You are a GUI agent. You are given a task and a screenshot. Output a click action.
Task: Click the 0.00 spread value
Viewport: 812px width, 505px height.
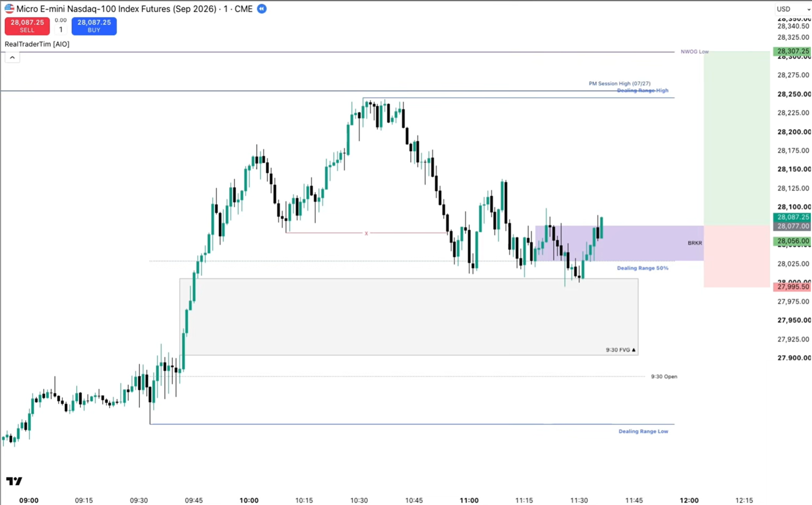click(61, 20)
